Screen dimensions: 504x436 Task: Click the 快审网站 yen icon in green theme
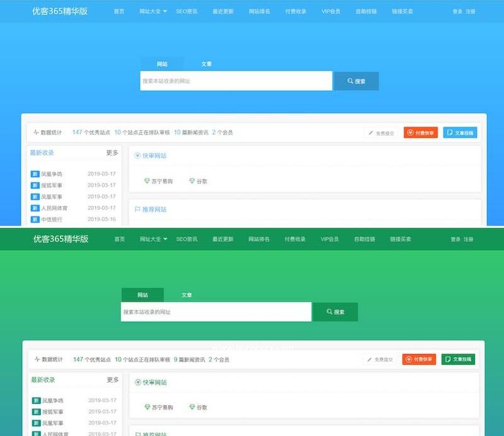pos(138,382)
